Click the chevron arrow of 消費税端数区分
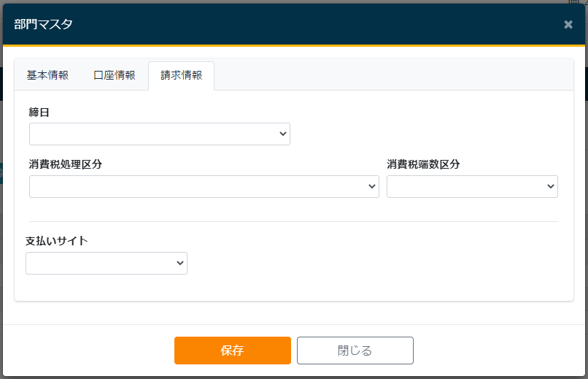The image size is (588, 379). tap(551, 187)
